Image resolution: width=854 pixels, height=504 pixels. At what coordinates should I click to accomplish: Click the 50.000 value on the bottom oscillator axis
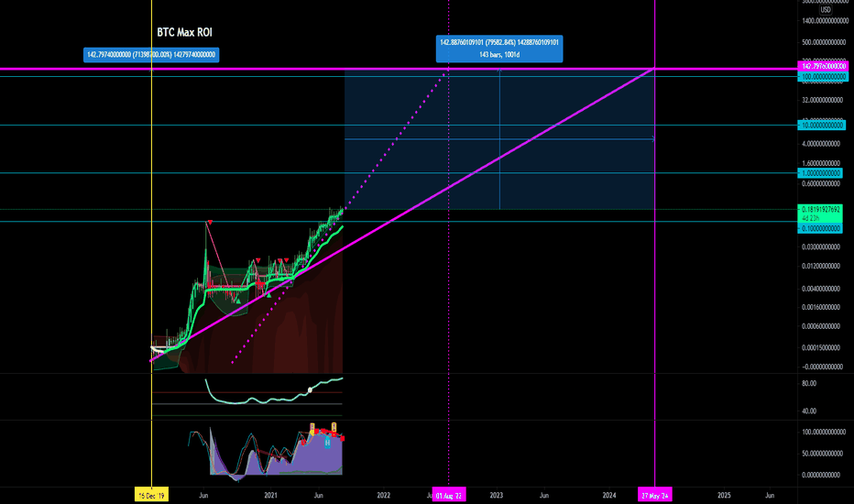[824, 454]
